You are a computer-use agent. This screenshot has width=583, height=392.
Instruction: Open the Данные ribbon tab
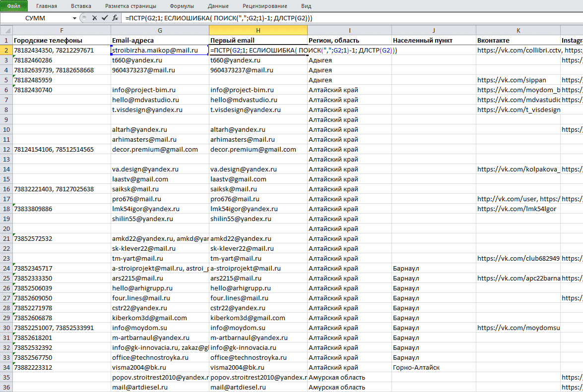(218, 6)
